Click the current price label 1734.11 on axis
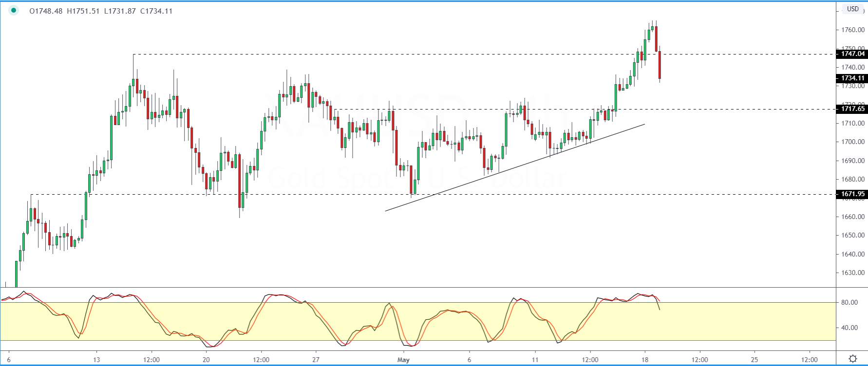 point(851,78)
